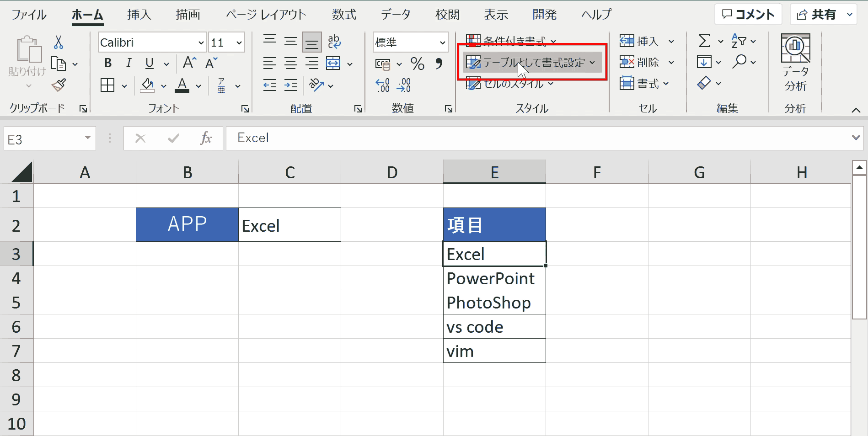
Task: Click the コメント button
Action: click(748, 15)
